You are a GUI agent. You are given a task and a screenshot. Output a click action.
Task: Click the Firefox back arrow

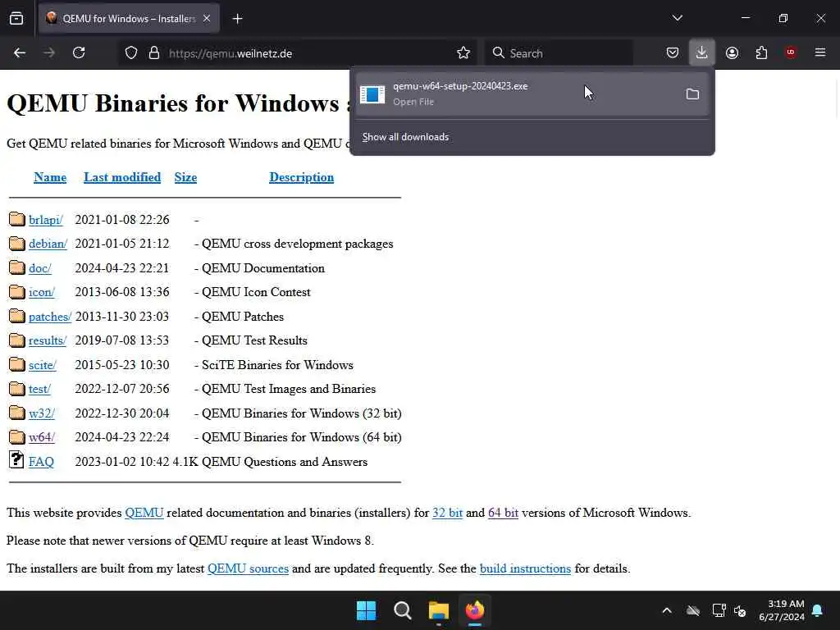tap(20, 53)
